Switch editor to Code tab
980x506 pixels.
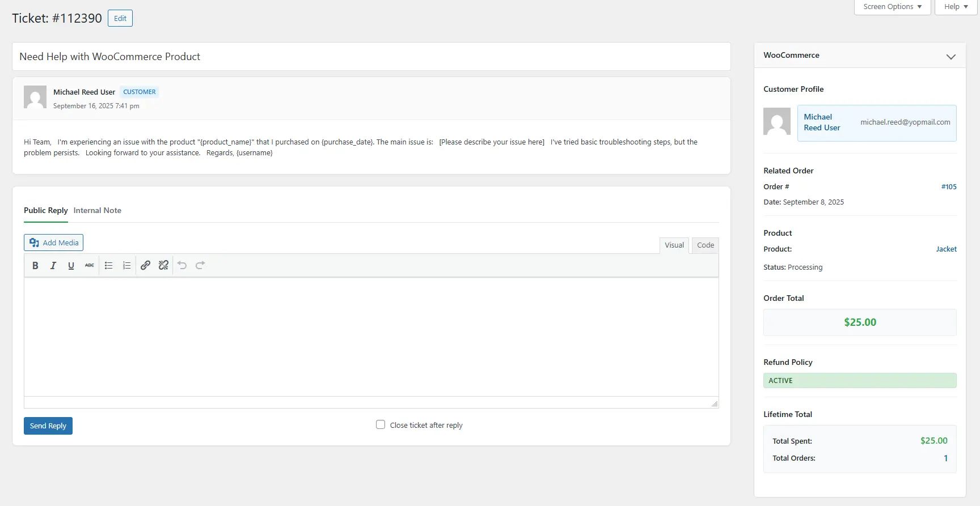point(705,245)
